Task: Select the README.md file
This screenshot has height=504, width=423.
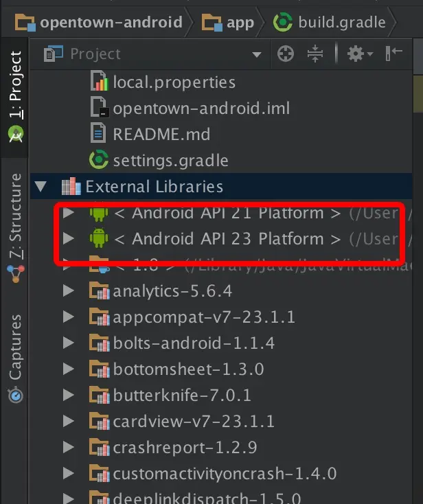Action: click(161, 134)
